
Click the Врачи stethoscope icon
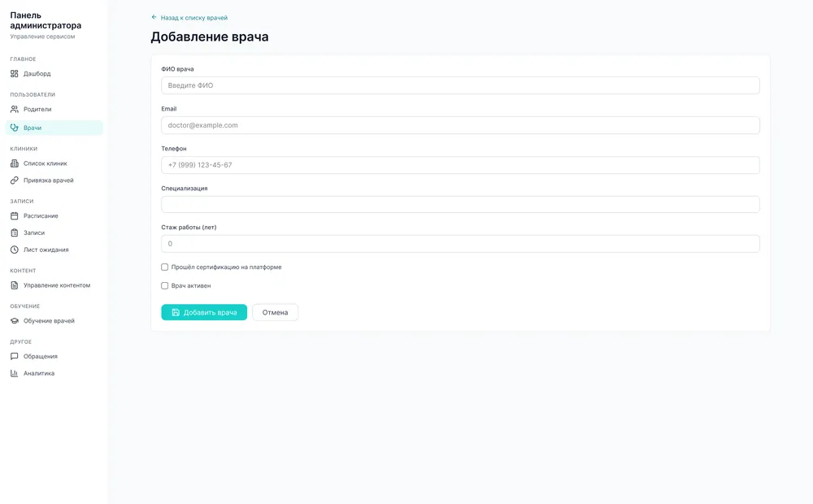tap(14, 128)
